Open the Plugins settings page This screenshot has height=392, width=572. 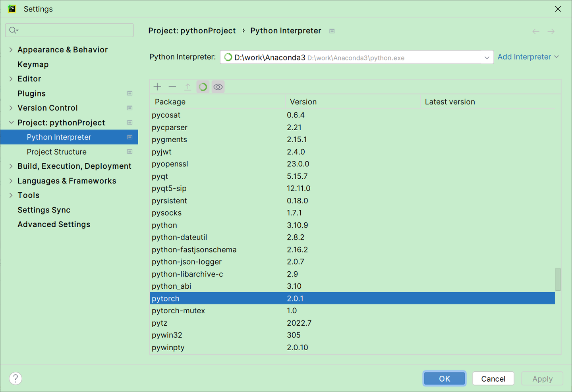31,93
